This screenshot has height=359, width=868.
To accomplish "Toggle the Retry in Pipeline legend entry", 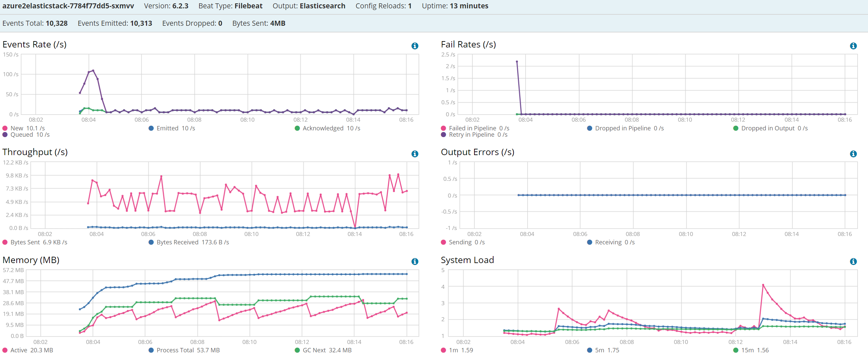I will click(x=474, y=134).
